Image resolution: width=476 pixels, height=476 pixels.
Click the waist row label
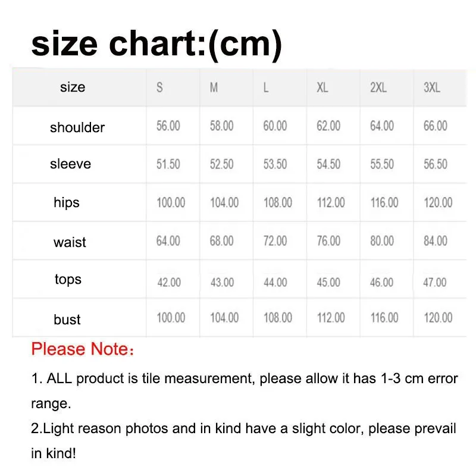click(x=70, y=242)
